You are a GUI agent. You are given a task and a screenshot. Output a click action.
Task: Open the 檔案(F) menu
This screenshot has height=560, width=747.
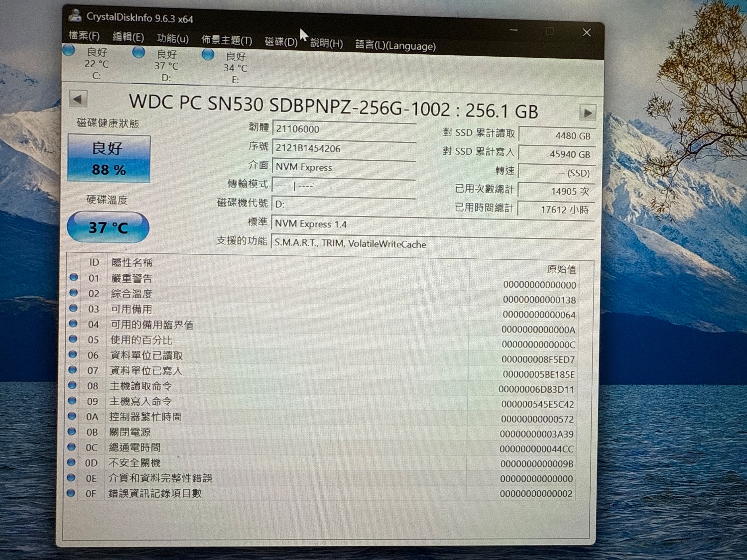click(84, 36)
